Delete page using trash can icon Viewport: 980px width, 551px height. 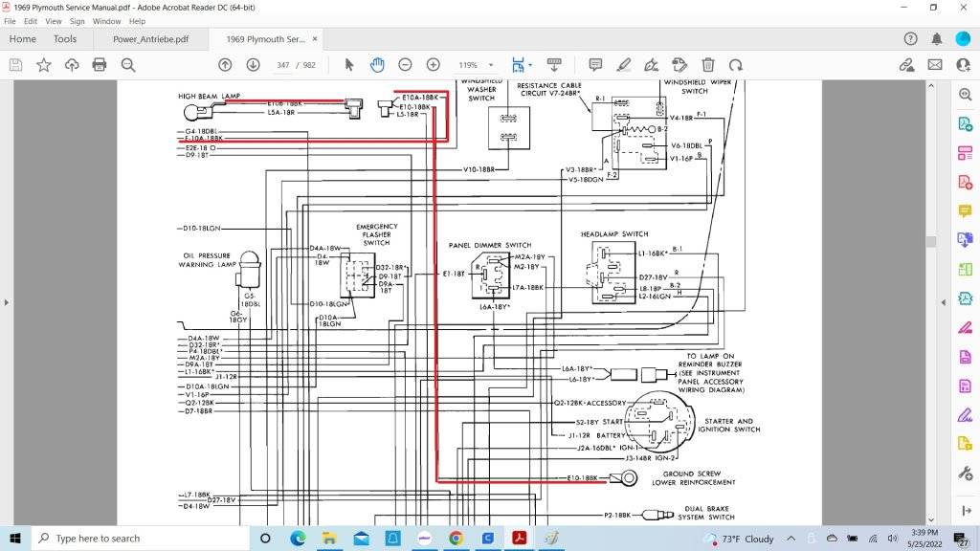(708, 65)
